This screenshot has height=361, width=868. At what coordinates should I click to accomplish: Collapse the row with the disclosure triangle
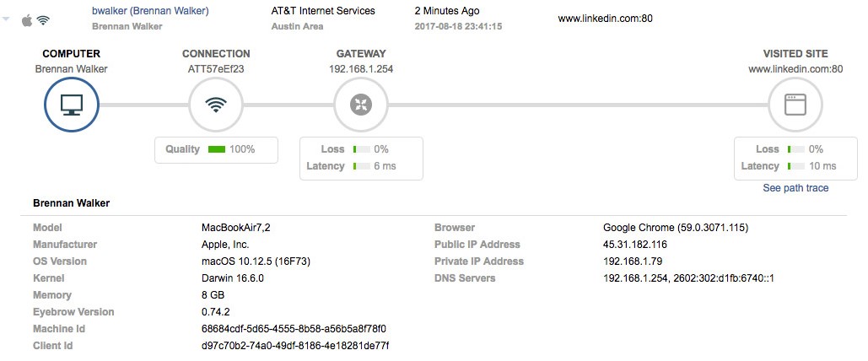6,19
